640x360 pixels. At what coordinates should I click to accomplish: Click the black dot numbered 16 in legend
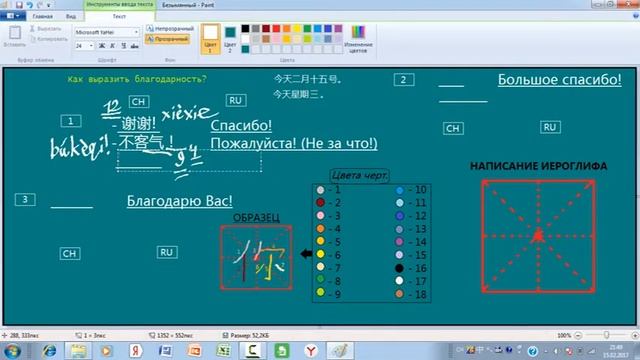pos(399,268)
